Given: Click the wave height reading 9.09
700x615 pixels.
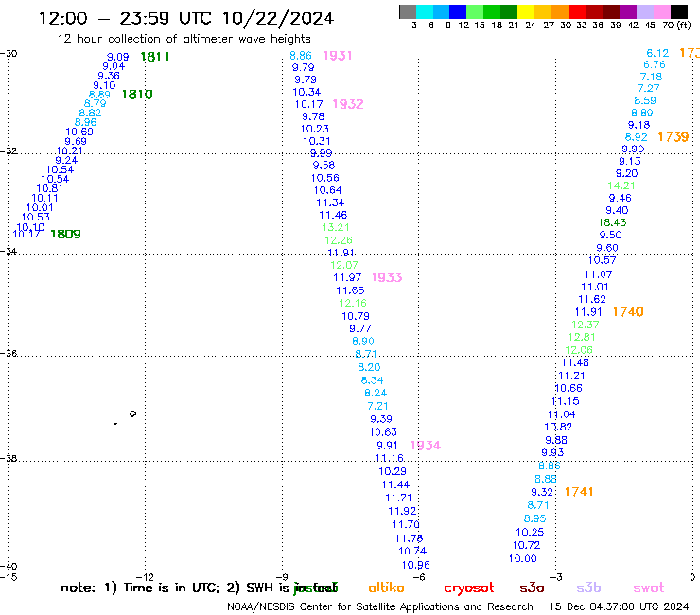Looking at the screenshot, I should (x=118, y=57).
